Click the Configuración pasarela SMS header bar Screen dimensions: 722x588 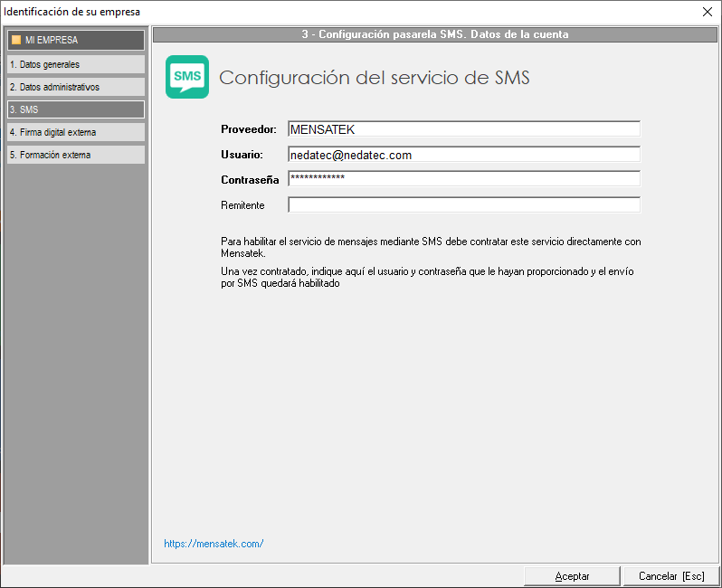[434, 34]
